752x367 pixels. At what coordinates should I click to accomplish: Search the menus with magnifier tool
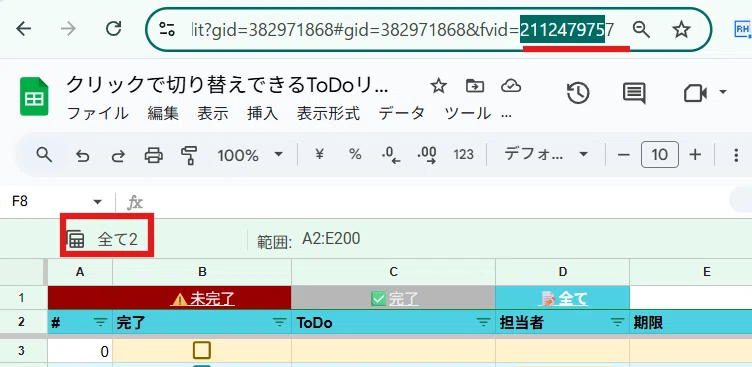tap(44, 155)
